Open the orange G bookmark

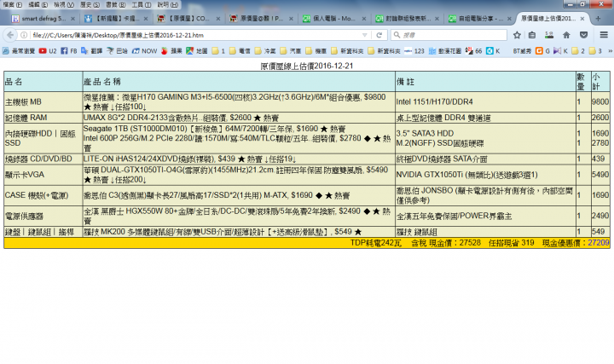click(542, 51)
